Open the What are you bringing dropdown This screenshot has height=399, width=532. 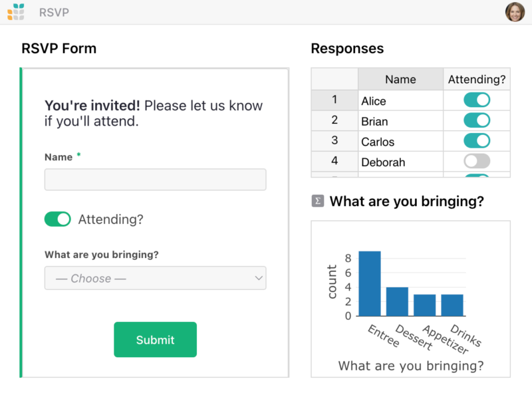point(156,278)
